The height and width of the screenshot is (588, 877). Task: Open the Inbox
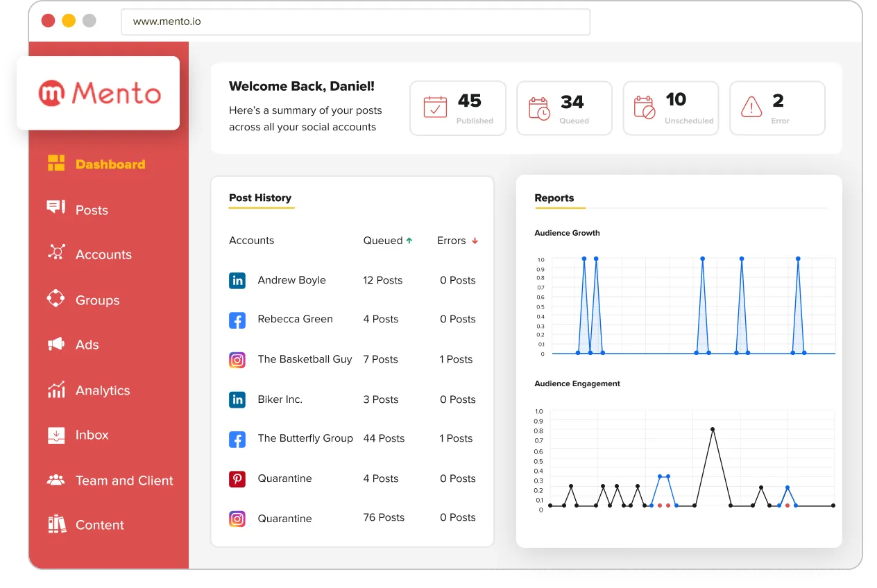[56, 435]
